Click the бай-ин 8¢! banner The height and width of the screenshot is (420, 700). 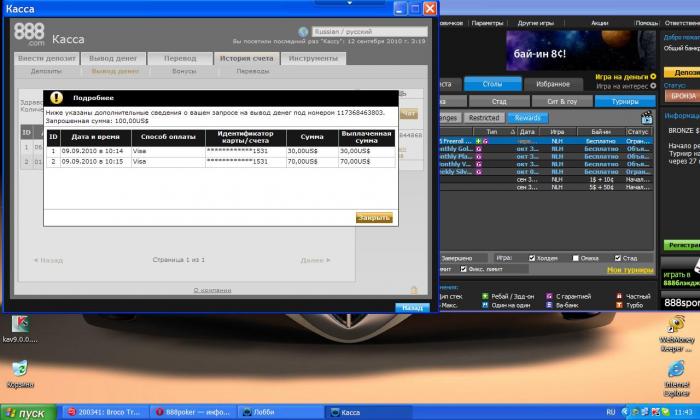(x=580, y=50)
